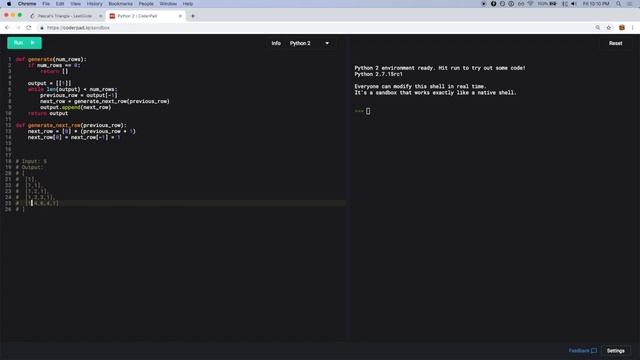Open the Settings panel
Image resolution: width=640 pixels, height=360 pixels.
[x=616, y=351]
